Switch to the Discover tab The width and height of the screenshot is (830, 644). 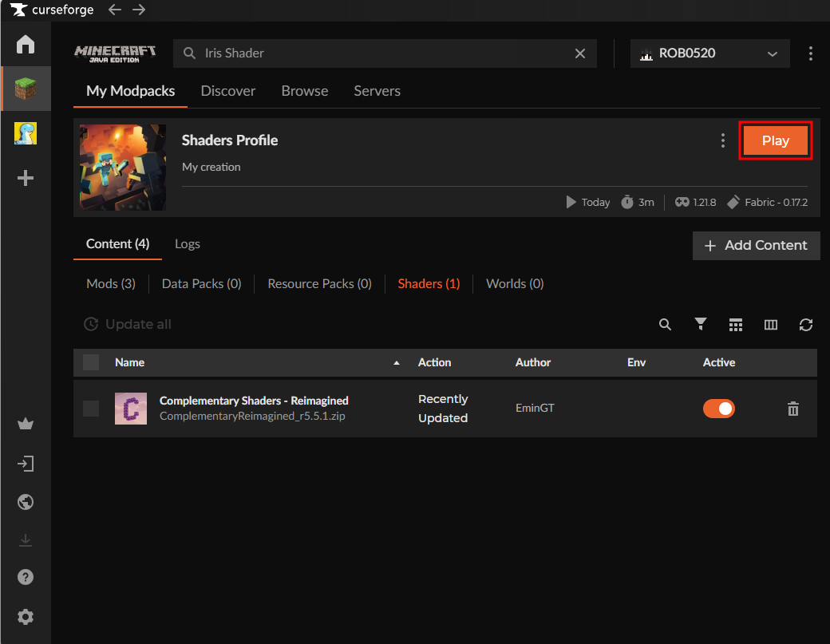[228, 91]
